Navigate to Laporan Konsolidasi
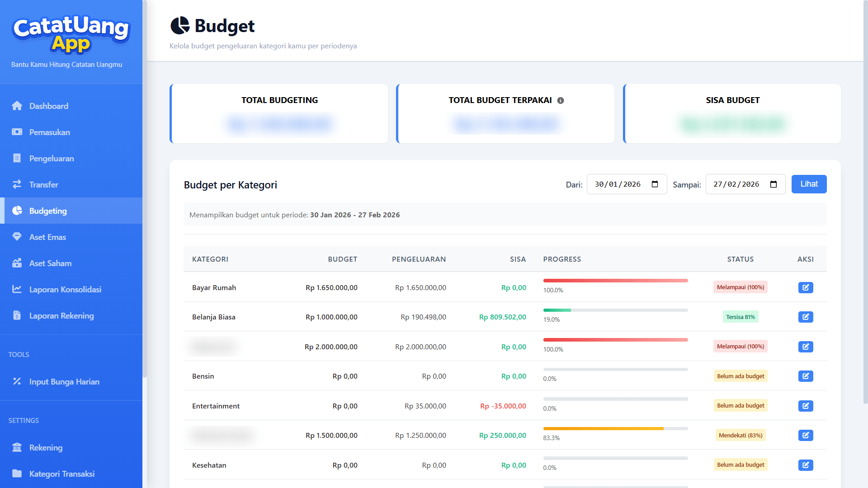The height and width of the screenshot is (488, 868). [x=65, y=290]
